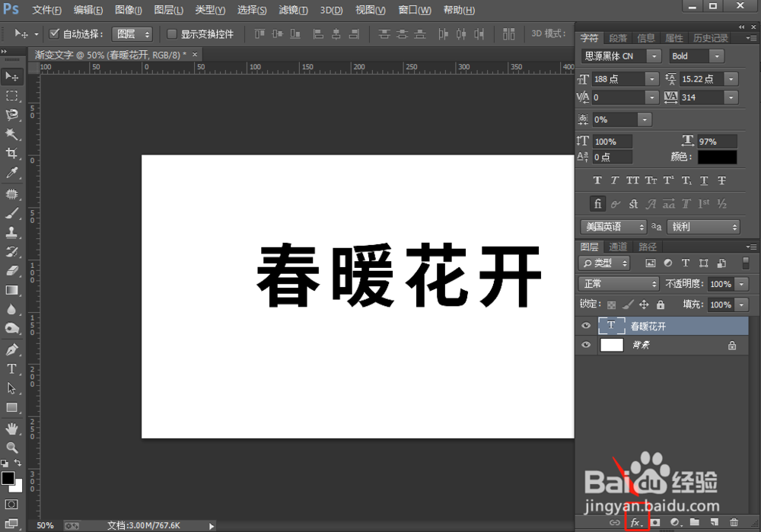Image resolution: width=761 pixels, height=532 pixels.
Task: Select the Zoom tool
Action: [11, 448]
